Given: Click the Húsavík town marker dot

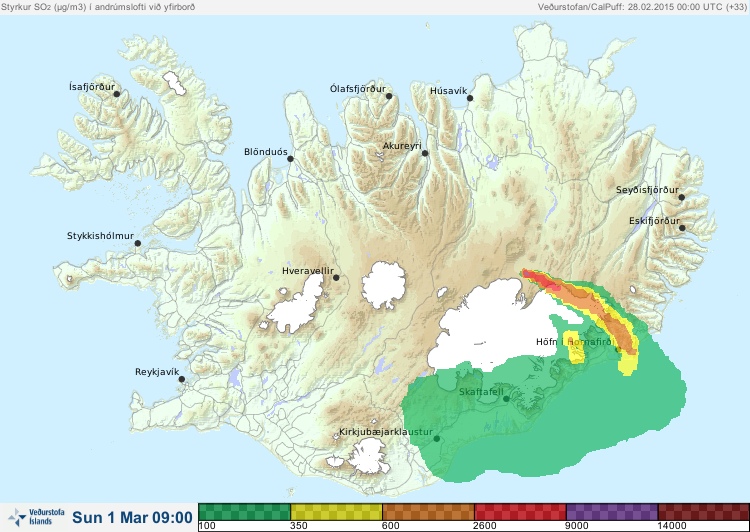Looking at the screenshot, I should point(470,98).
